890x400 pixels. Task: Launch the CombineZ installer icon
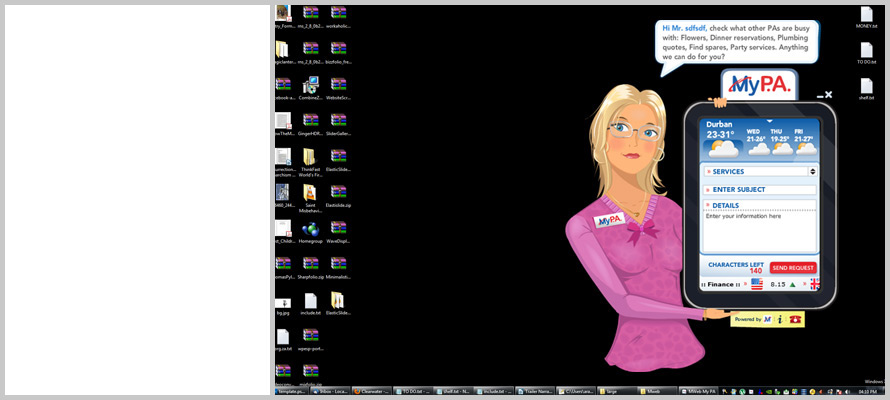(x=310, y=89)
